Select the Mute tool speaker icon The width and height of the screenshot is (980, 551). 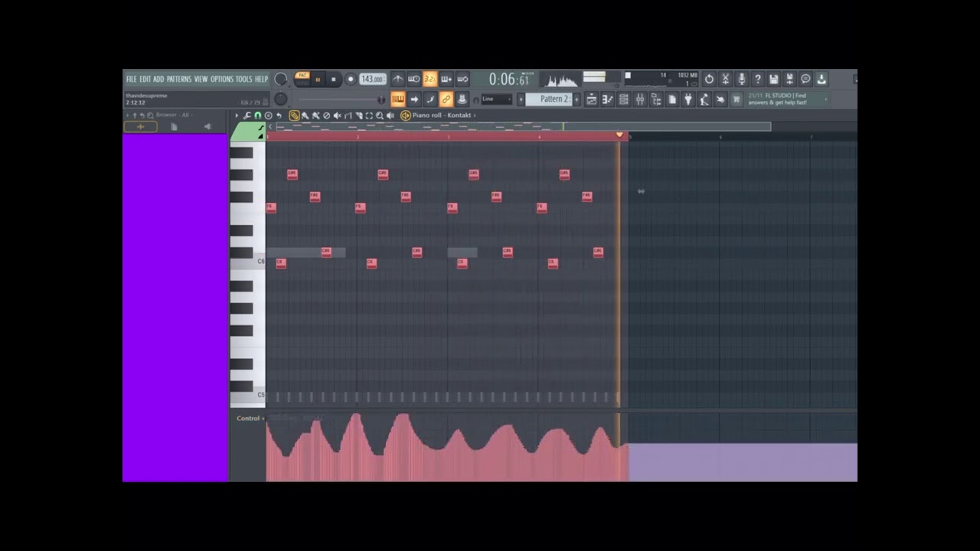click(338, 116)
